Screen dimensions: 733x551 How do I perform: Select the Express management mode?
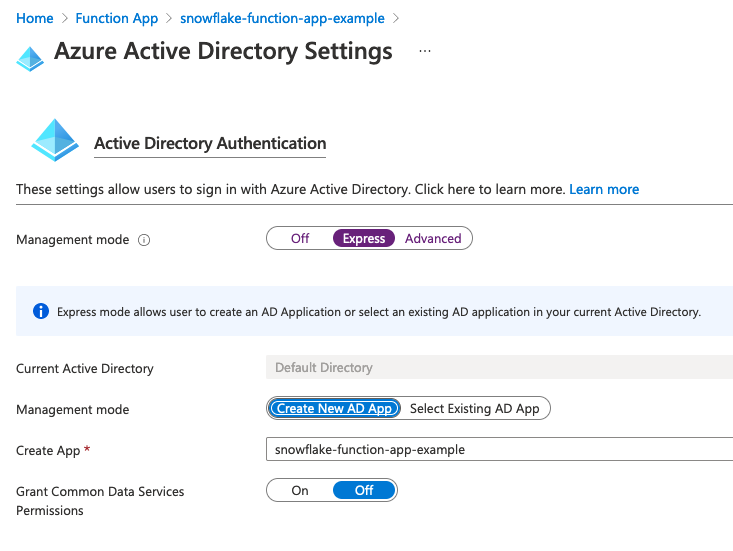coord(364,239)
